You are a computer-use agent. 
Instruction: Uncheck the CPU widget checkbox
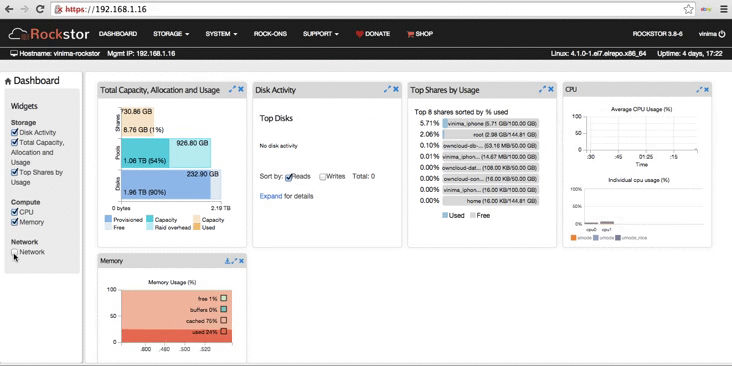point(14,212)
